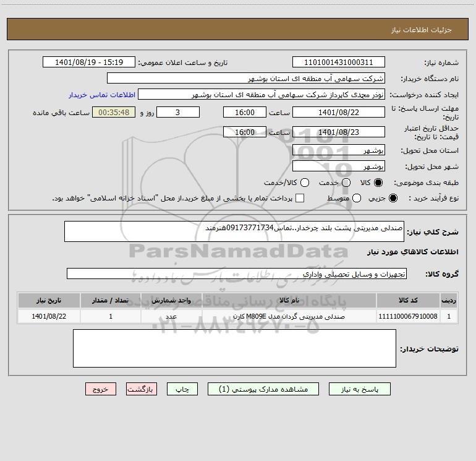476x461 pixels.
Task: Click the واحد شمارش column header
Action: [171, 300]
